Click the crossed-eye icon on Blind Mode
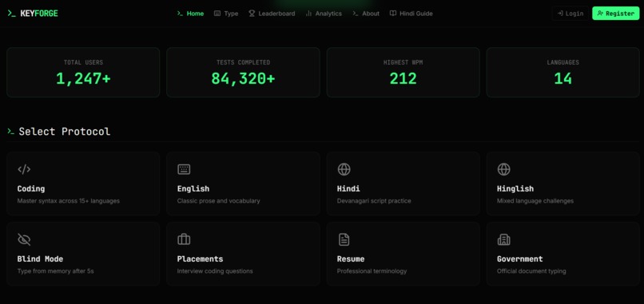The height and width of the screenshot is (304, 644). click(x=24, y=239)
